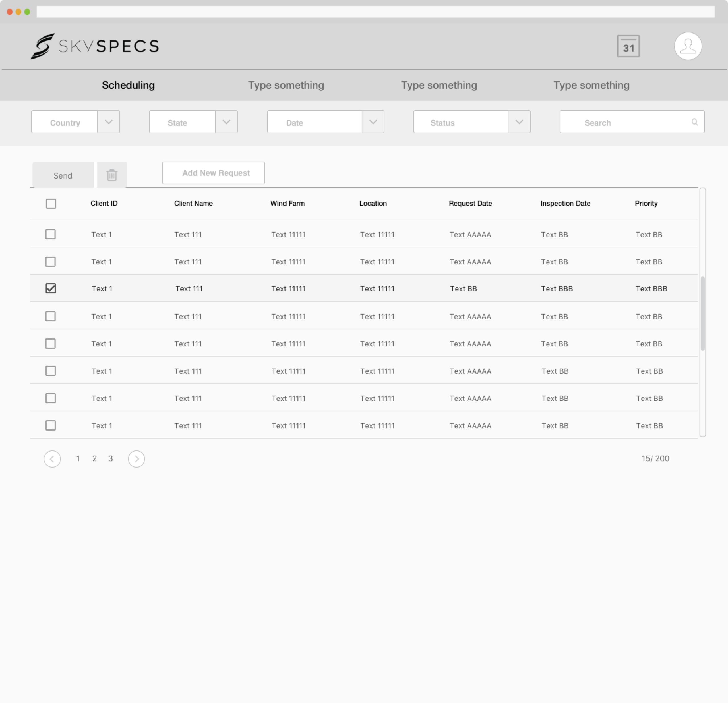Go to page 2
This screenshot has height=703, width=728.
tap(94, 459)
